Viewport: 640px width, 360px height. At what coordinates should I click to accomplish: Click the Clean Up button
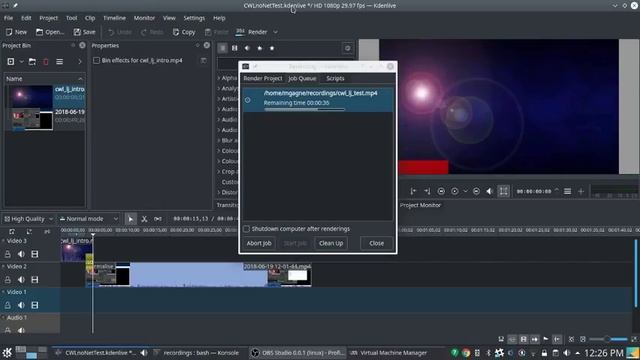pyautogui.click(x=331, y=243)
